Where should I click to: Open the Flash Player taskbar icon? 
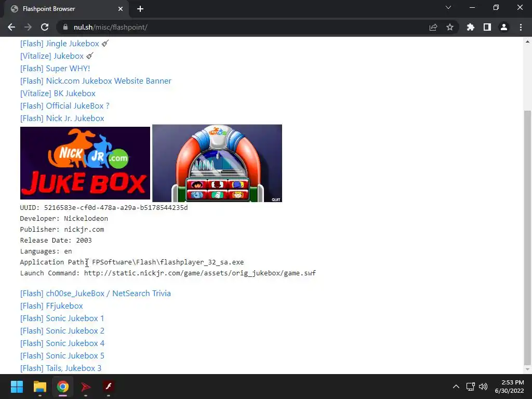point(108,387)
